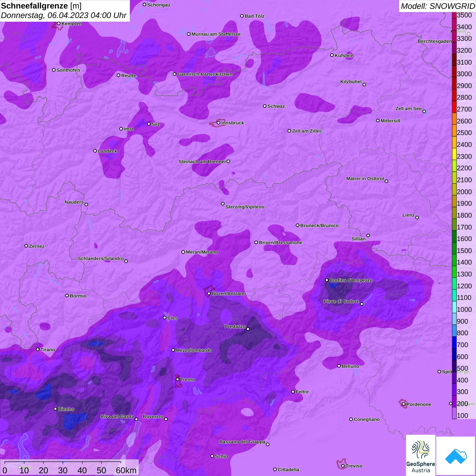Click the Matrei in Osttirol label
The height and width of the screenshot is (476, 476).
pyautogui.click(x=365, y=178)
